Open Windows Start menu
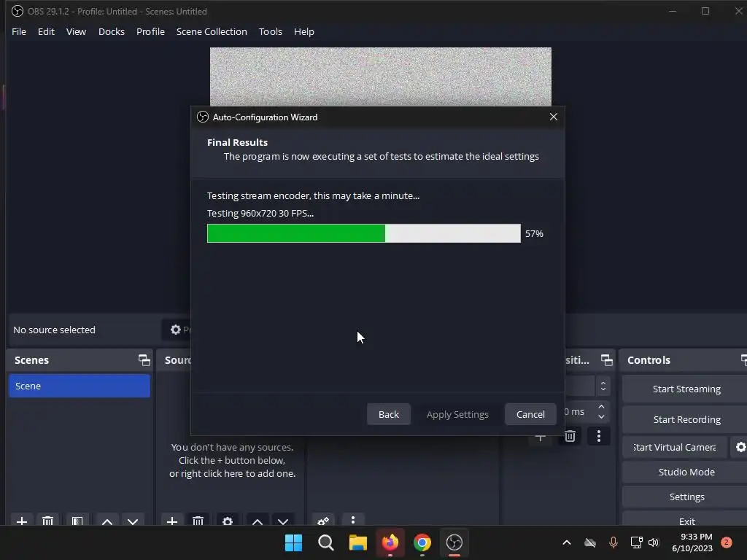This screenshot has height=560, width=747. (293, 542)
